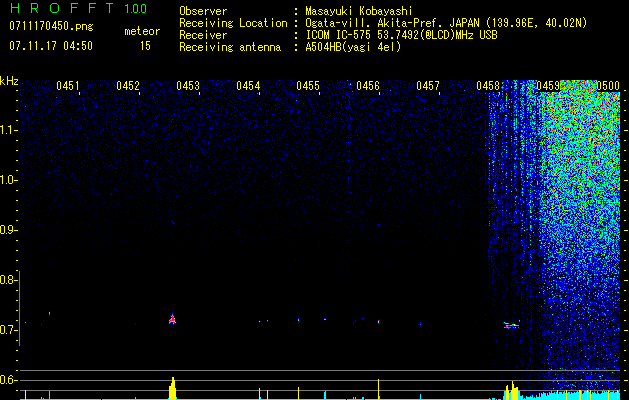Click the 0500 time marker
629x400 pixels.
[608, 86]
